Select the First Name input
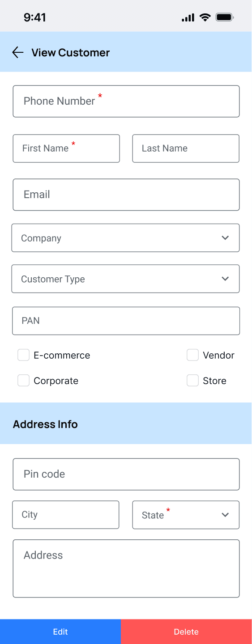The height and width of the screenshot is (644, 252). tap(66, 148)
